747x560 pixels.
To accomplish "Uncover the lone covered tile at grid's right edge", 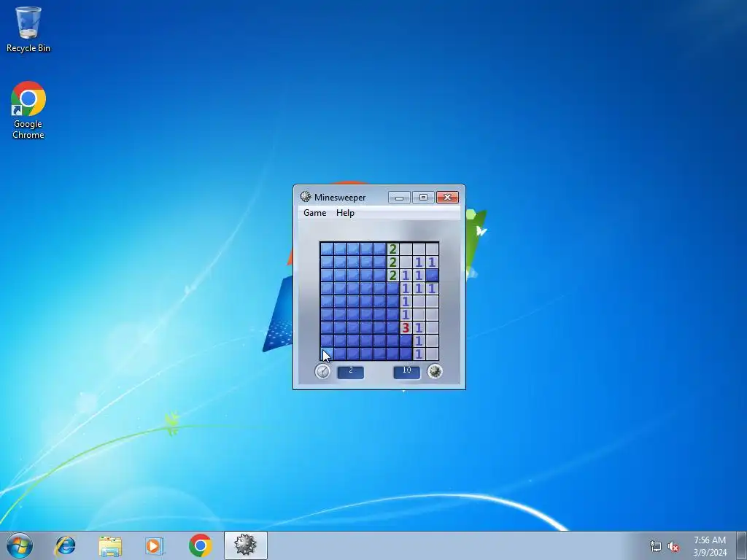I will click(x=432, y=275).
